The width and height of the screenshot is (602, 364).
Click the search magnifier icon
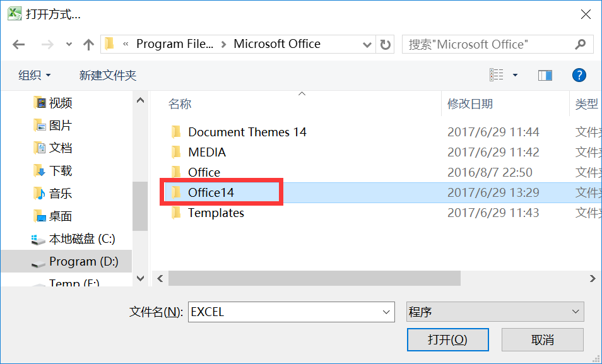pyautogui.click(x=580, y=44)
